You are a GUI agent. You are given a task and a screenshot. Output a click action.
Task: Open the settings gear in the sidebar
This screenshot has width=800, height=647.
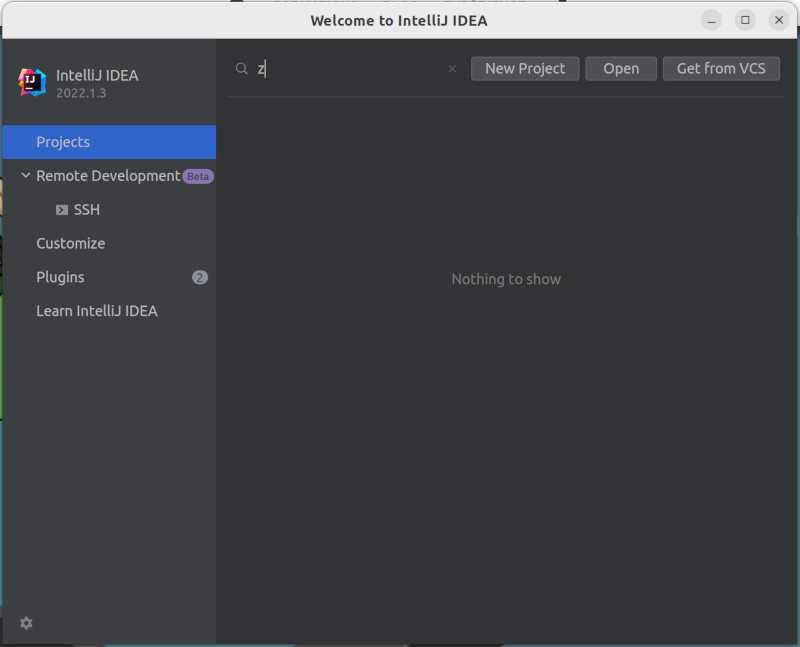click(x=26, y=623)
